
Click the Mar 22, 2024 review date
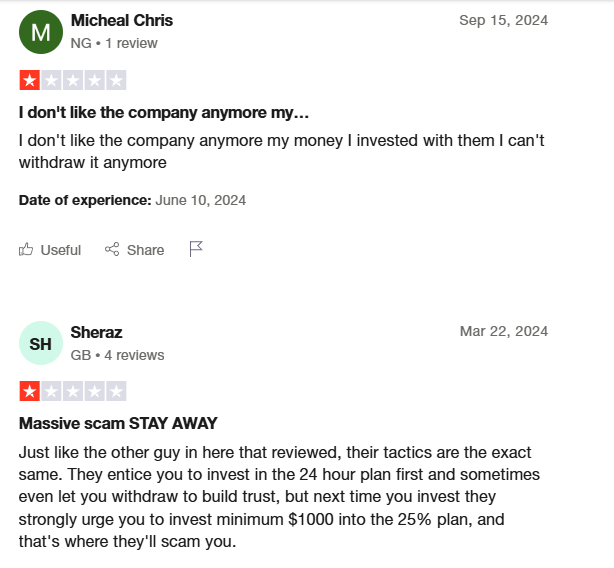[504, 331]
